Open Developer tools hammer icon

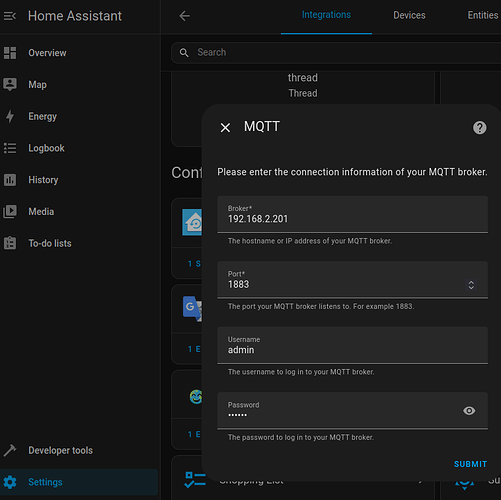tap(10, 450)
